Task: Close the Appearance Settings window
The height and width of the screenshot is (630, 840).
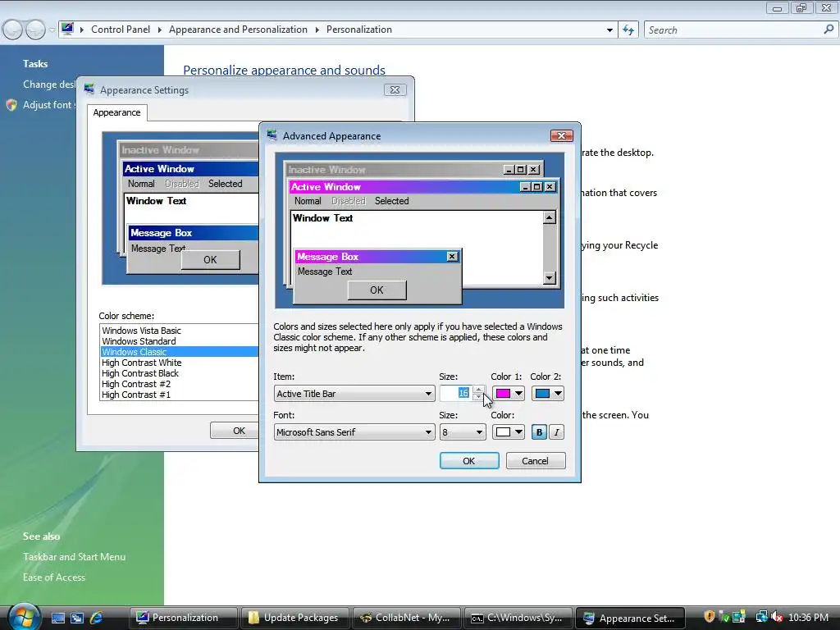Action: [395, 90]
